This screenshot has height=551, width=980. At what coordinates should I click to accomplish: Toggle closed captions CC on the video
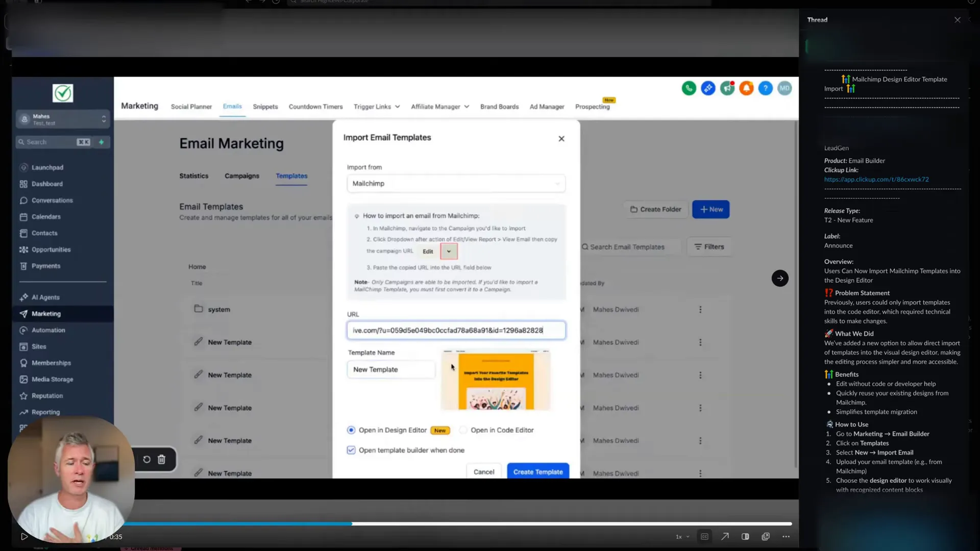click(x=704, y=537)
